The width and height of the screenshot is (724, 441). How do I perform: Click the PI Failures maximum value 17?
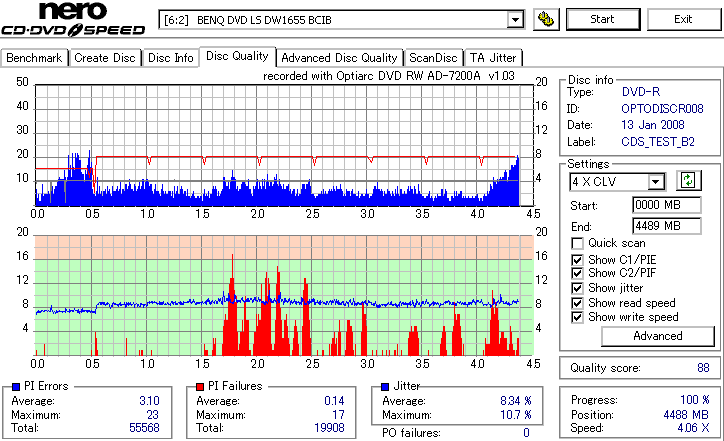(x=338, y=415)
